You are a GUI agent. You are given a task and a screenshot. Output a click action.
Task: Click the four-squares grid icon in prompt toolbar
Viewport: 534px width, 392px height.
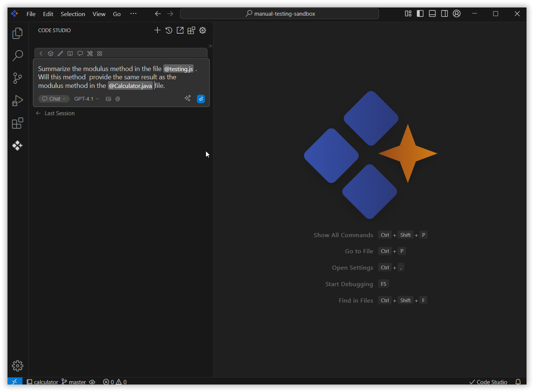(100, 53)
